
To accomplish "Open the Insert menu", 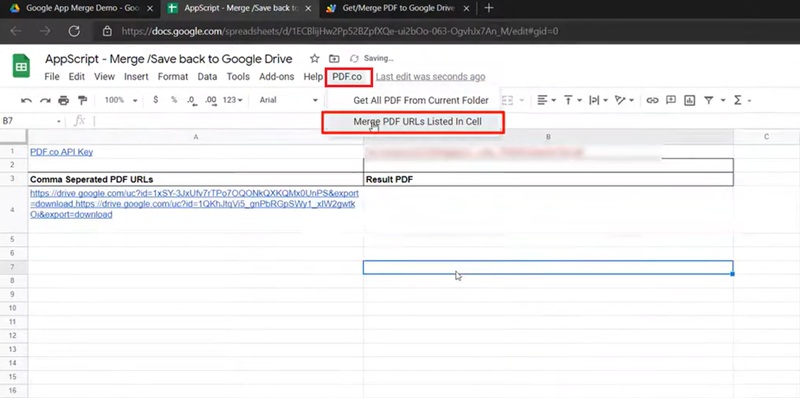I will click(x=136, y=77).
